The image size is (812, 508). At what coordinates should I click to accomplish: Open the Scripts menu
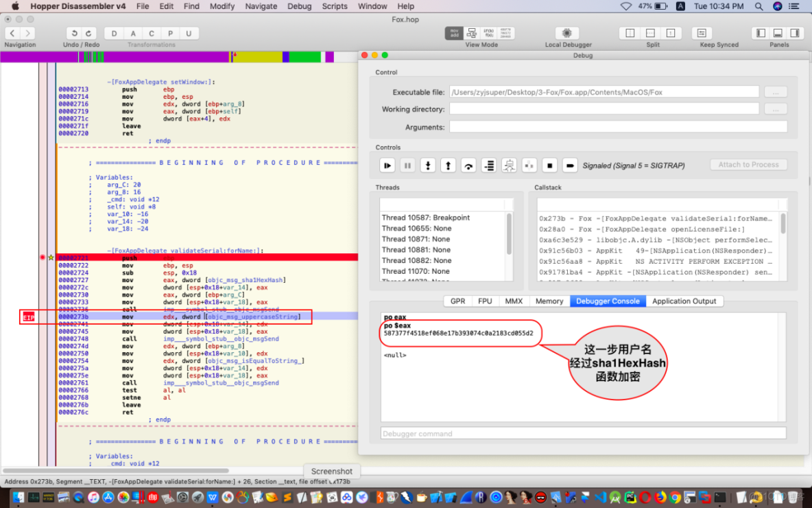[x=335, y=6]
